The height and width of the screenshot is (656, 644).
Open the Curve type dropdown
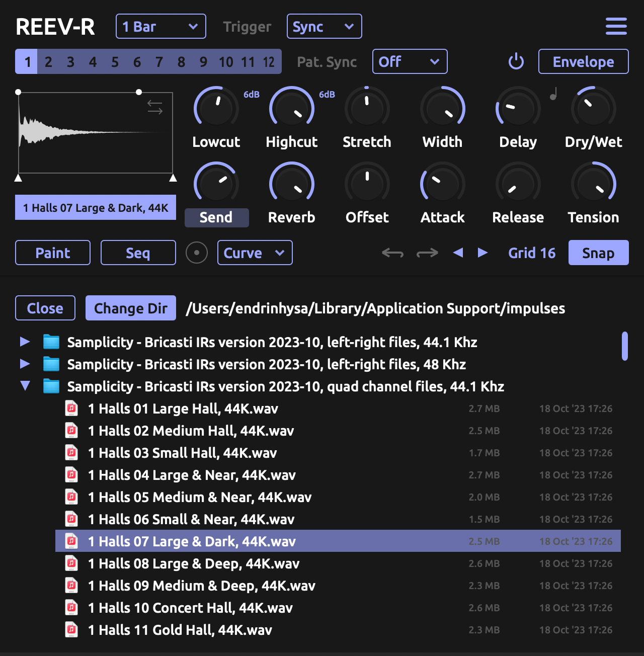click(255, 253)
